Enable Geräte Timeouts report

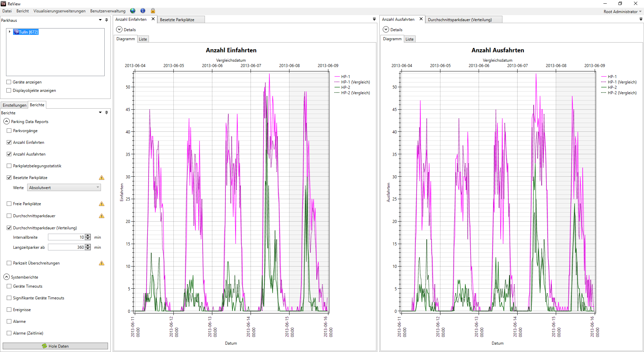click(9, 286)
